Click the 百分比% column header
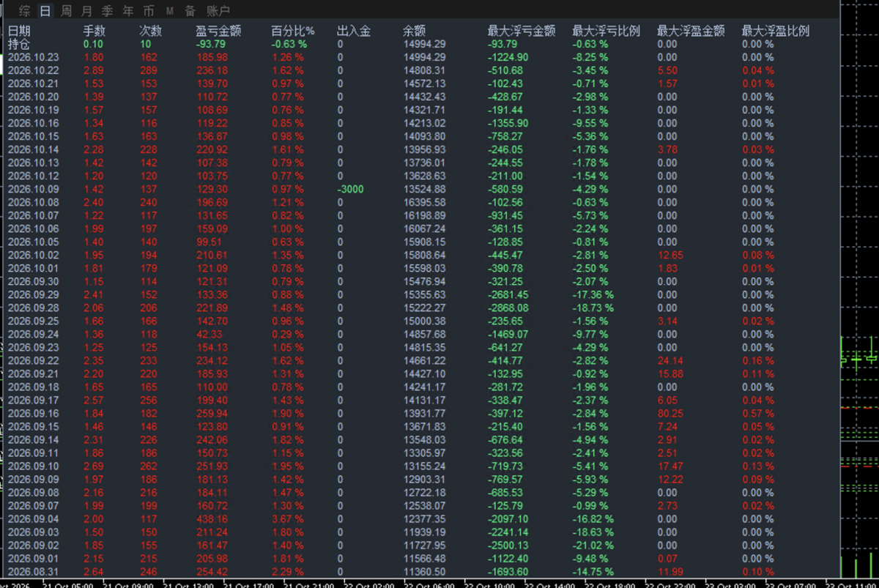 [292, 31]
